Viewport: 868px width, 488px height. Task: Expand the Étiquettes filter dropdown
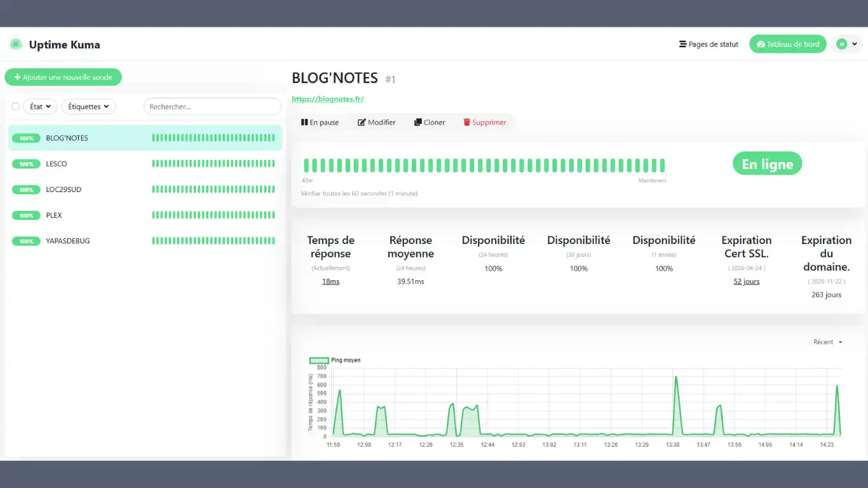pos(88,106)
